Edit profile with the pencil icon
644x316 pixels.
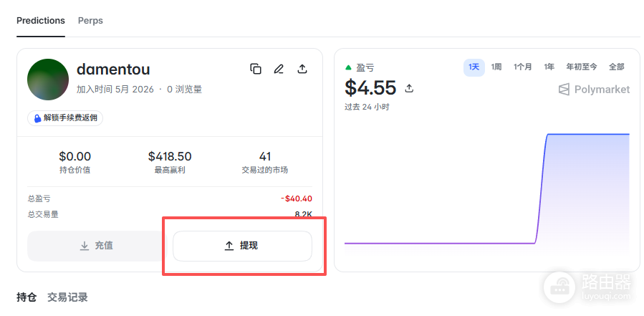(x=279, y=69)
